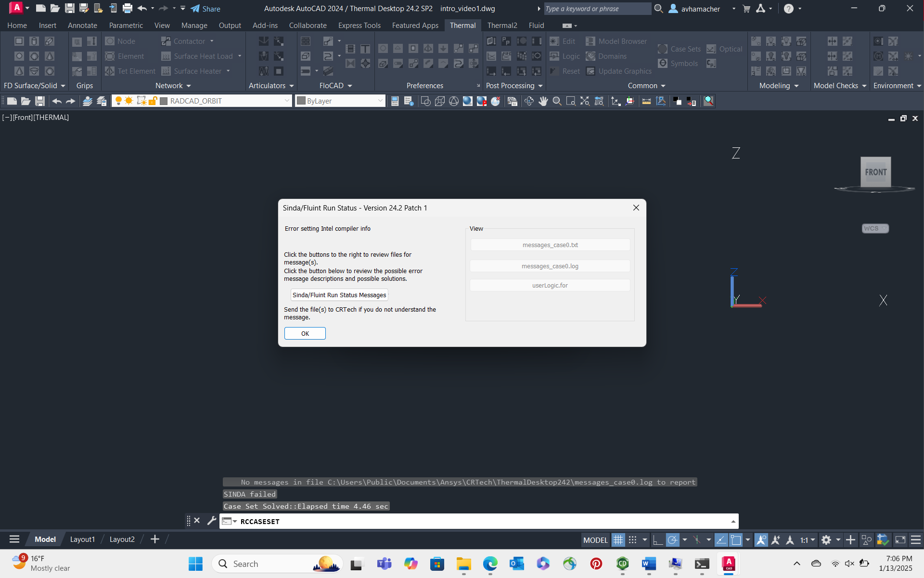The width and height of the screenshot is (924, 578).
Task: Select the Pan hand tool
Action: 543,101
